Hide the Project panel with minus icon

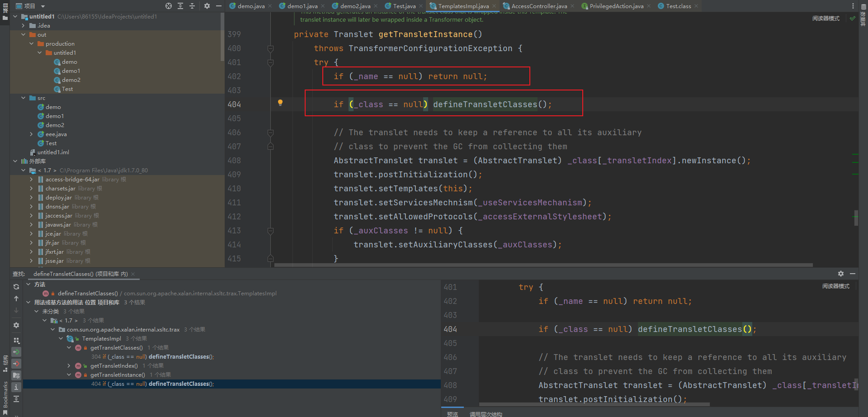tap(219, 6)
